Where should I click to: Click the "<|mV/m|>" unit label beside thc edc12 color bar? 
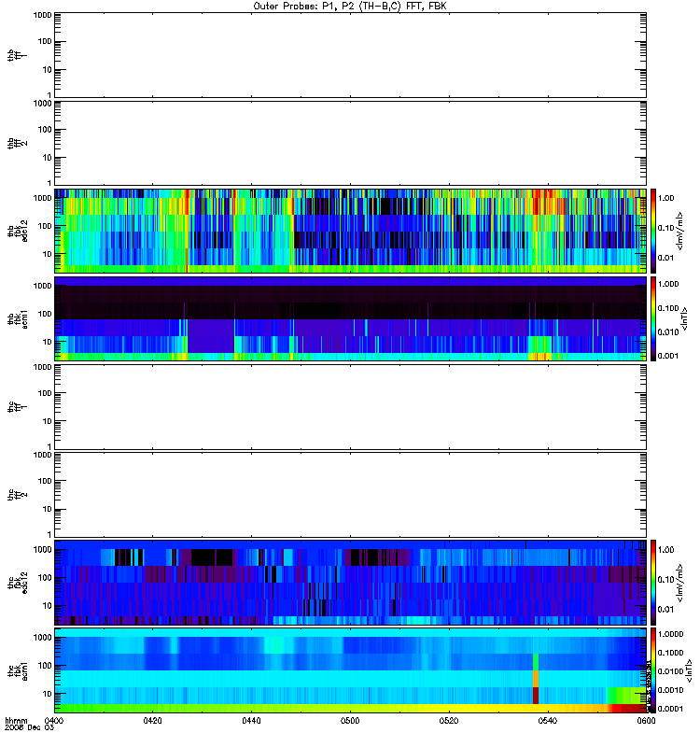click(680, 583)
